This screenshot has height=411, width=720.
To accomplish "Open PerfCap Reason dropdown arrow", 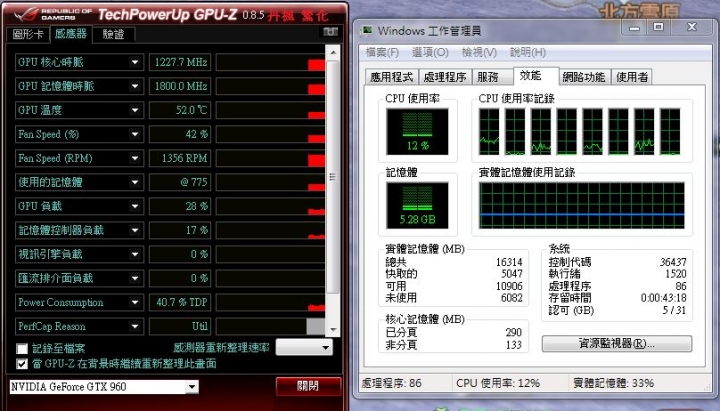I will 135,327.
